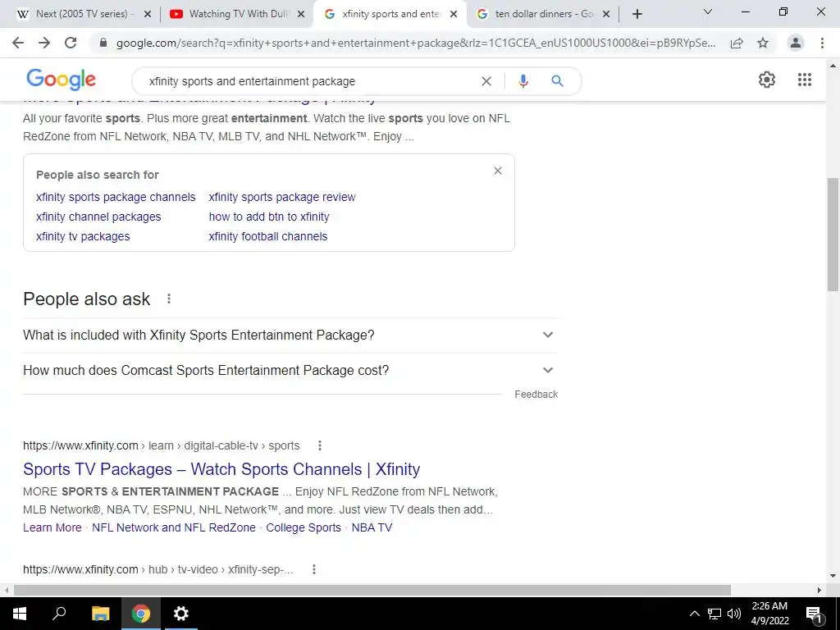Image resolution: width=840 pixels, height=630 pixels.
Task: Open xfinity channel packages suggestion
Action: [x=98, y=217]
